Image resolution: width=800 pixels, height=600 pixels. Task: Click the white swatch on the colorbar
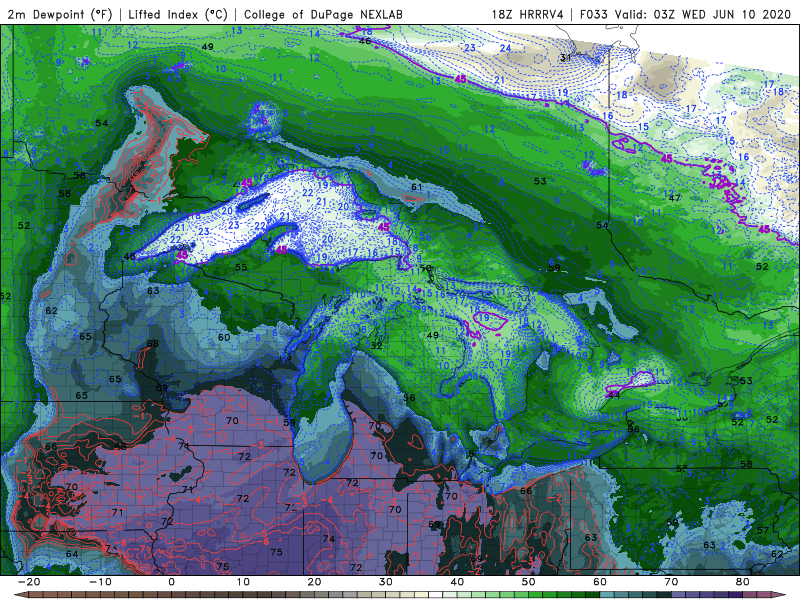pos(435,594)
